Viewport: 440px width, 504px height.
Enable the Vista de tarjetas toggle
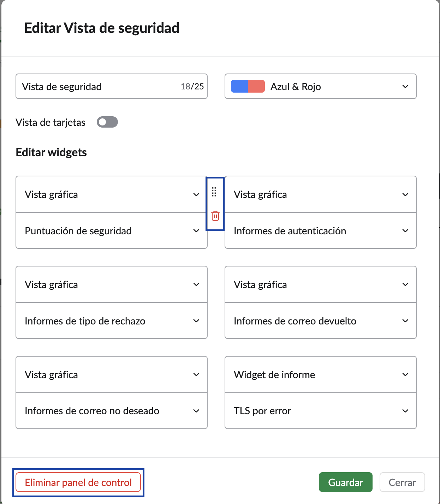(x=107, y=122)
